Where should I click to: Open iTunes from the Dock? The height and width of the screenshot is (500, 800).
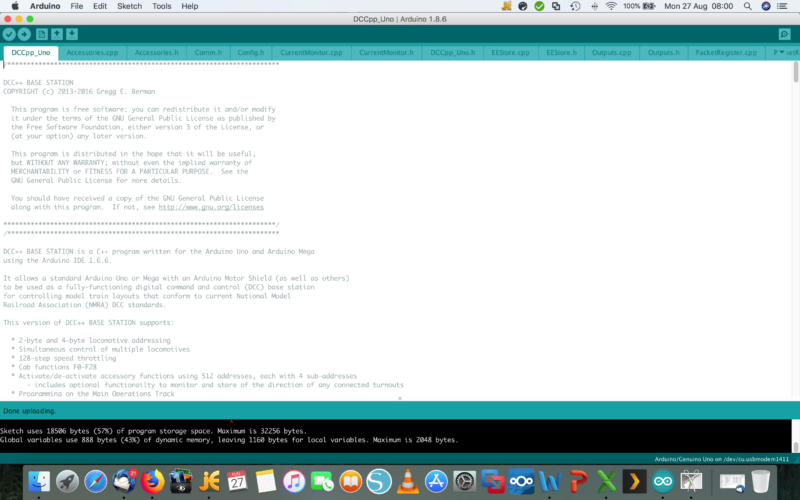click(294, 481)
